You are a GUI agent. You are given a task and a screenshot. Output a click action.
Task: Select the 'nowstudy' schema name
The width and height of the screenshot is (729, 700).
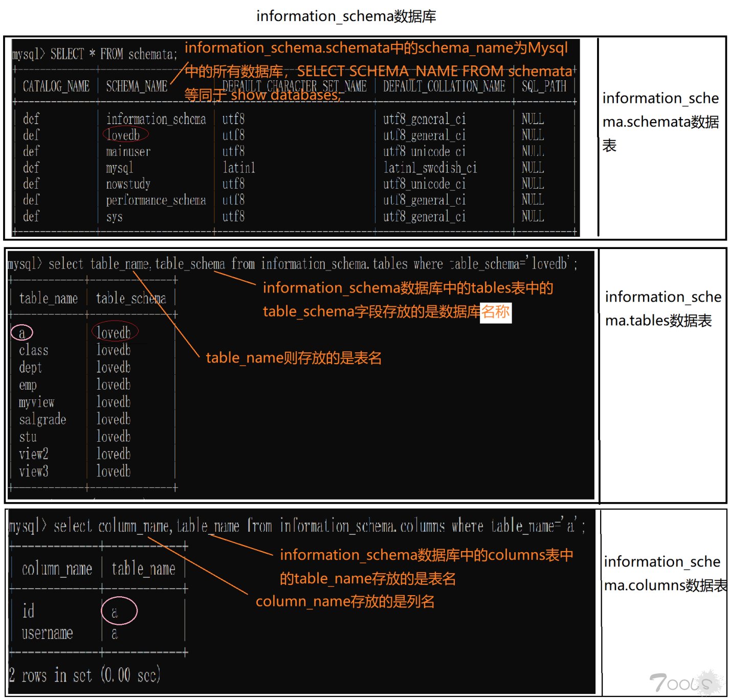tap(128, 184)
